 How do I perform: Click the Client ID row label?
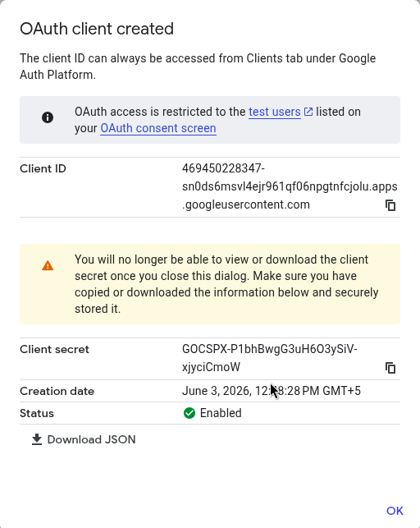click(x=43, y=168)
